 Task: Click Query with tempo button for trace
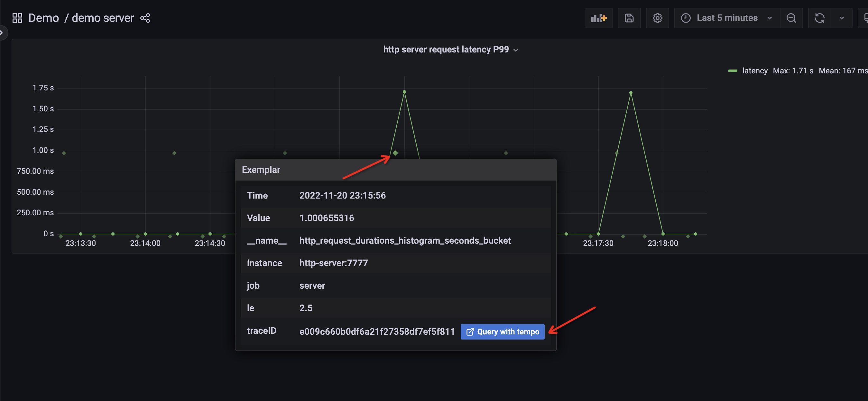pyautogui.click(x=503, y=332)
